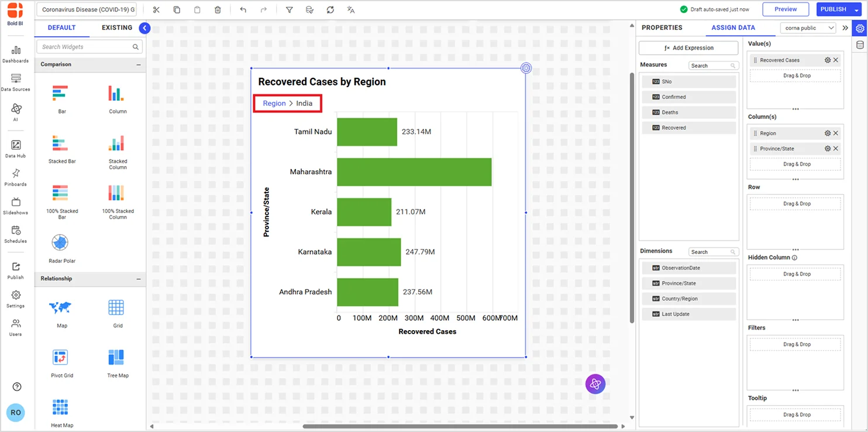Remove Province/State from Columns
868x432 pixels.
click(x=836, y=148)
